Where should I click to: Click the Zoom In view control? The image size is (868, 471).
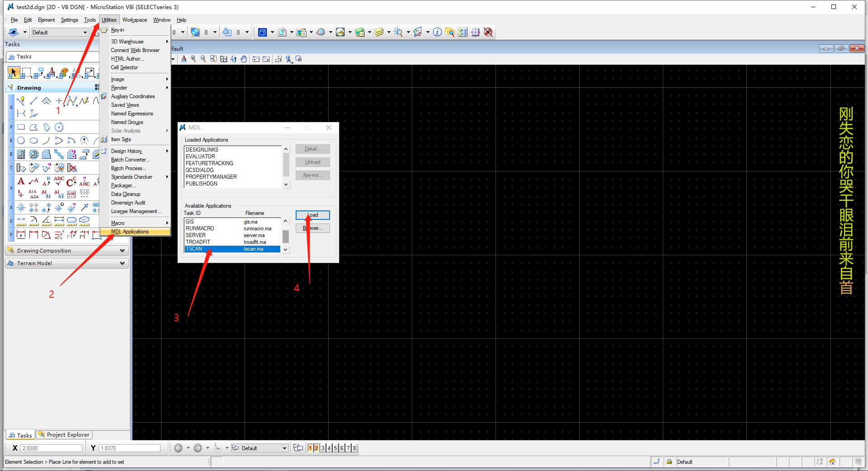coord(193,59)
